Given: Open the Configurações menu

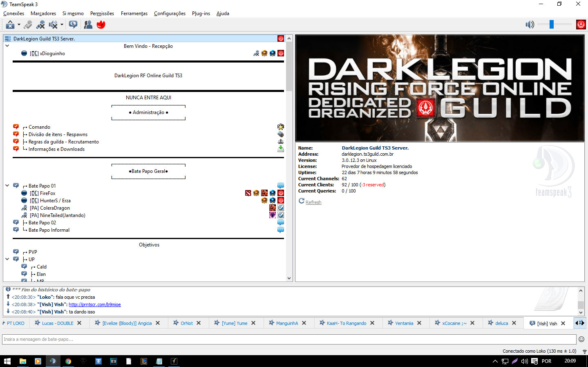Looking at the screenshot, I should pos(170,13).
